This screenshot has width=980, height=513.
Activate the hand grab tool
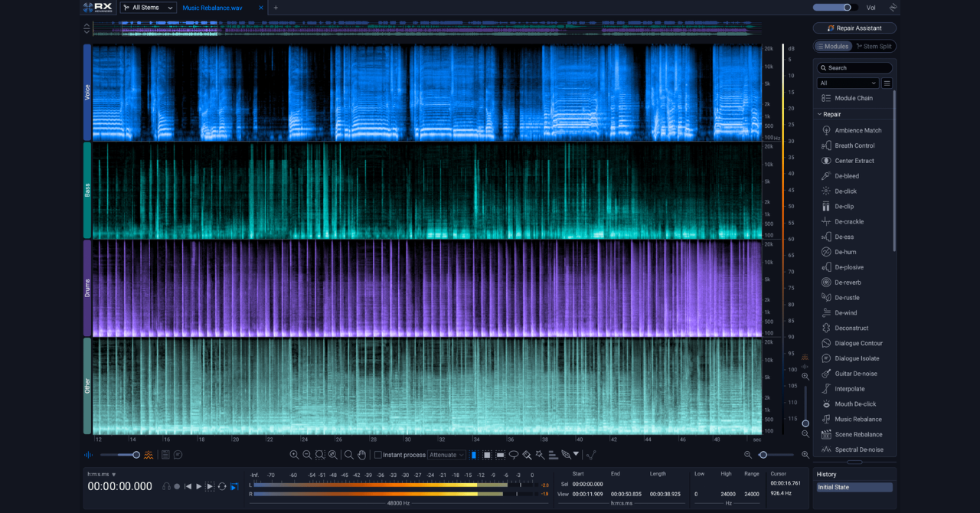[362, 455]
